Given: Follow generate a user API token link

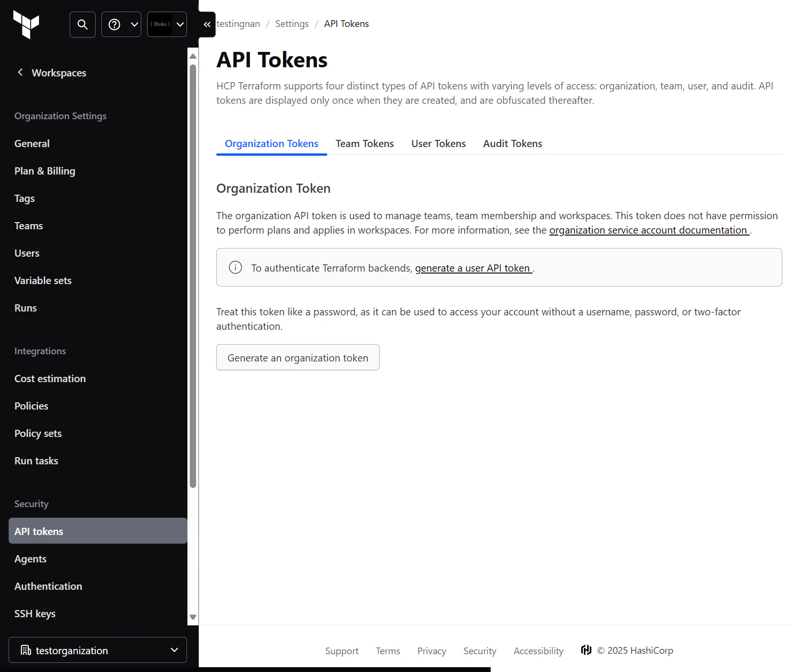Looking at the screenshot, I should point(473,268).
